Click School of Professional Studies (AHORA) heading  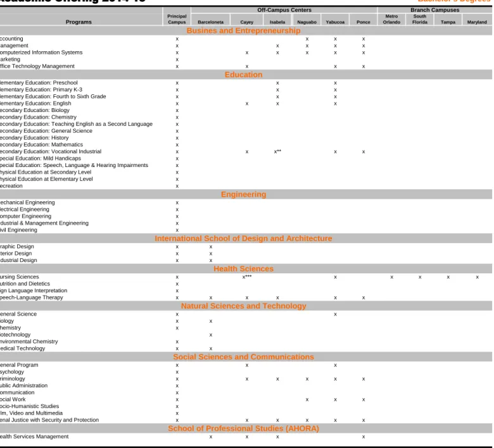[243, 428]
